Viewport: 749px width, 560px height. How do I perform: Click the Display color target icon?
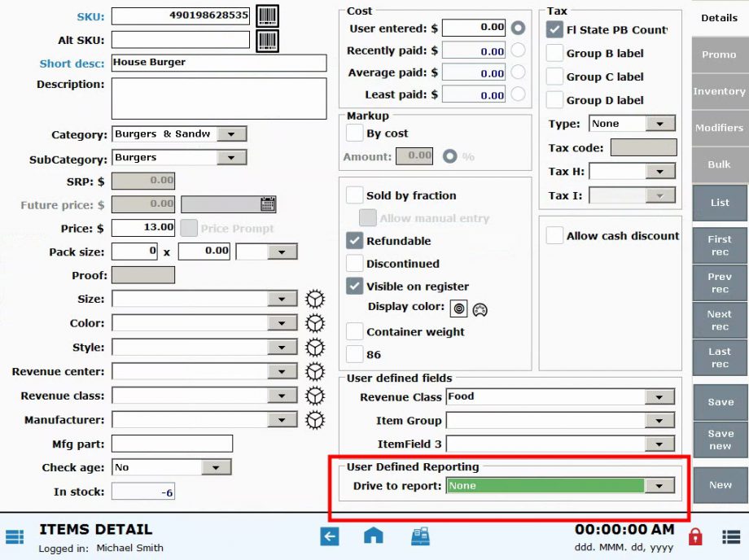point(458,308)
